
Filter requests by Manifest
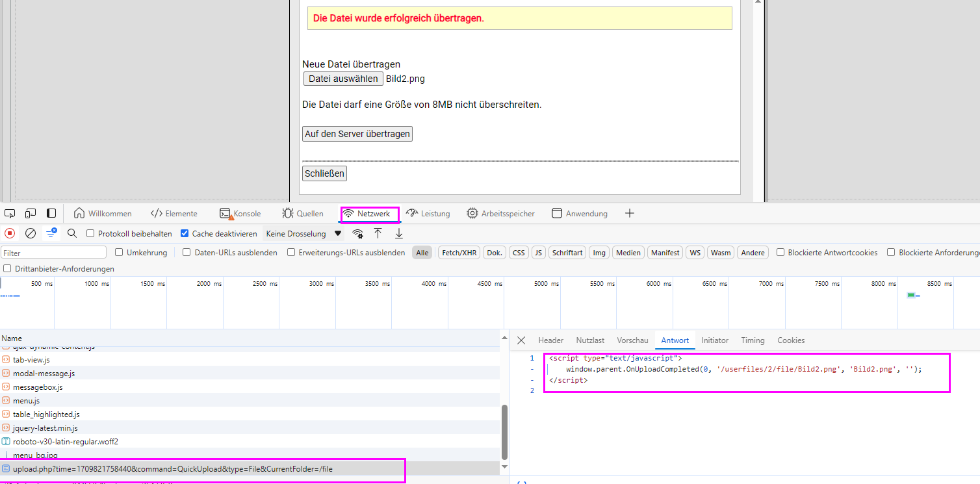click(x=665, y=253)
